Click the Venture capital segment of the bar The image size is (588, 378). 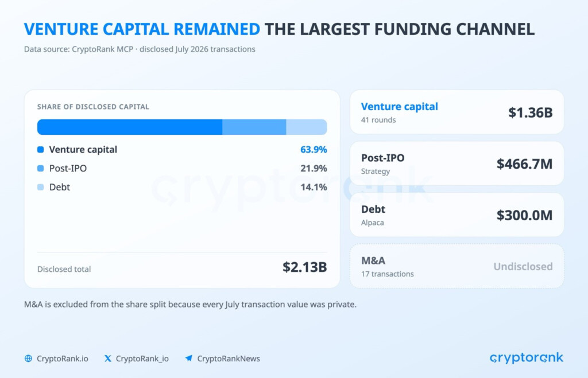click(130, 127)
